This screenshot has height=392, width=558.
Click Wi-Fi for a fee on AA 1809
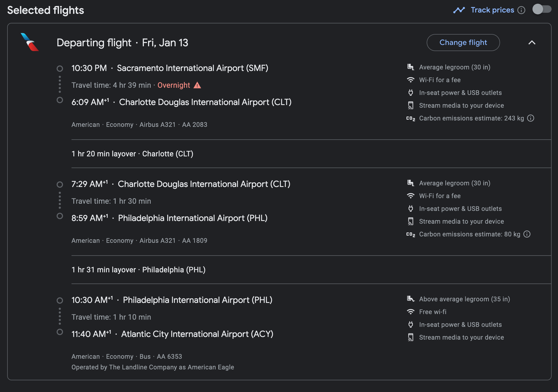pyautogui.click(x=440, y=196)
